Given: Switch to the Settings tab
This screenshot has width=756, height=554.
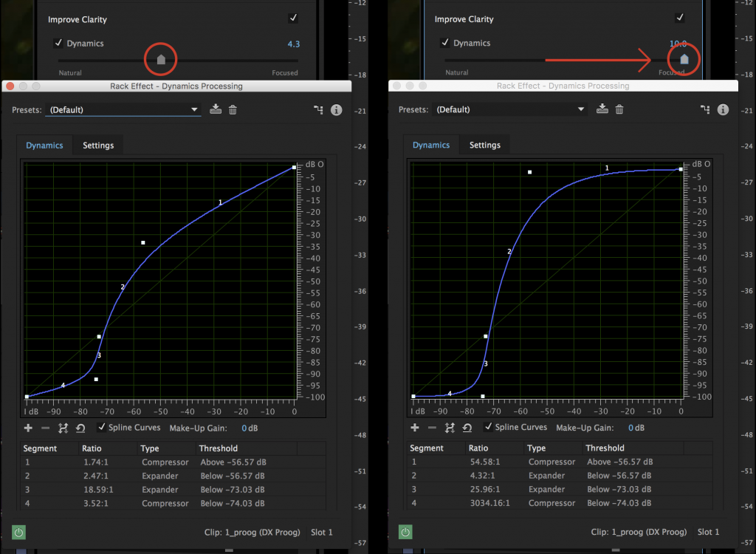Looking at the screenshot, I should tap(98, 145).
